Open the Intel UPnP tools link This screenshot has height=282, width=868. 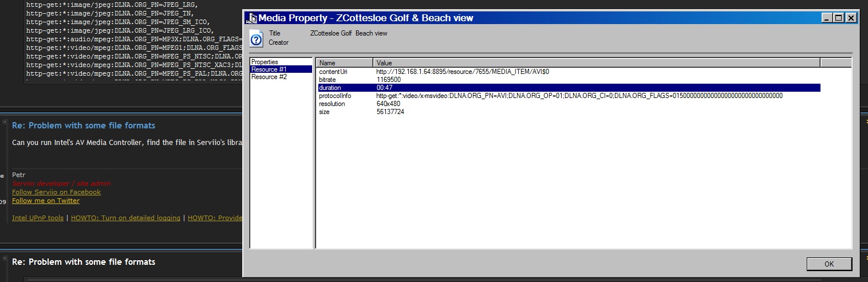click(38, 218)
